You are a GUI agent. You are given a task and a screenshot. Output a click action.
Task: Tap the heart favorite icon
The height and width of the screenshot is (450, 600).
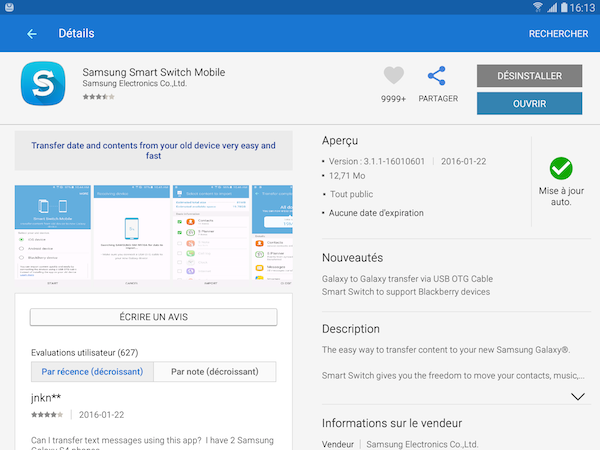(x=393, y=75)
